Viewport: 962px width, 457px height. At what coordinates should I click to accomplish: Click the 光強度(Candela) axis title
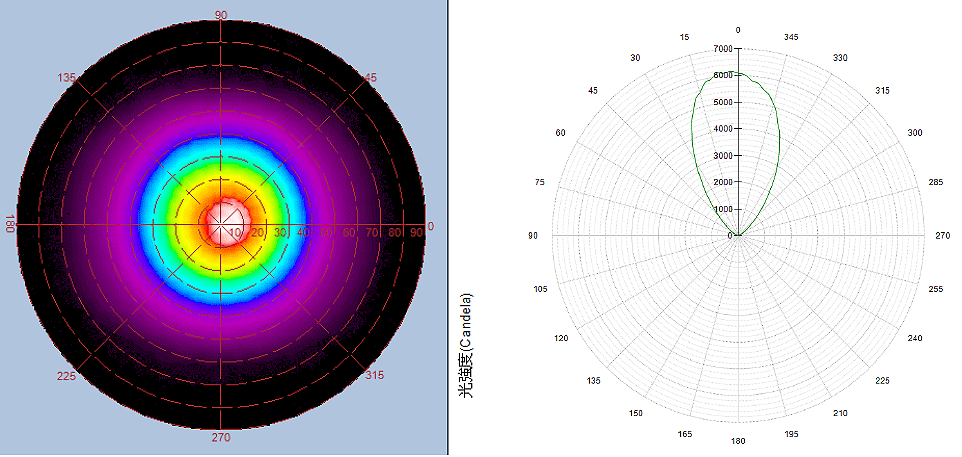click(x=465, y=346)
